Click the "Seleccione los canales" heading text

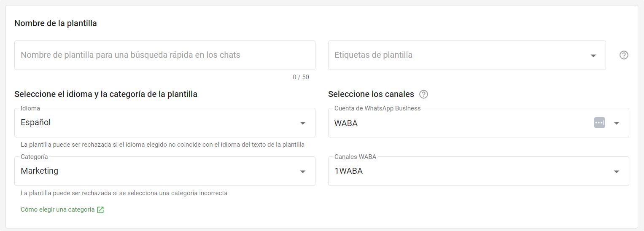point(371,94)
